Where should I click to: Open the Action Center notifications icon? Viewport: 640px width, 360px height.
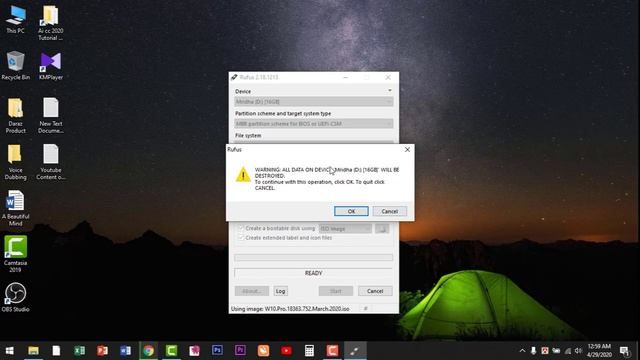click(x=624, y=351)
